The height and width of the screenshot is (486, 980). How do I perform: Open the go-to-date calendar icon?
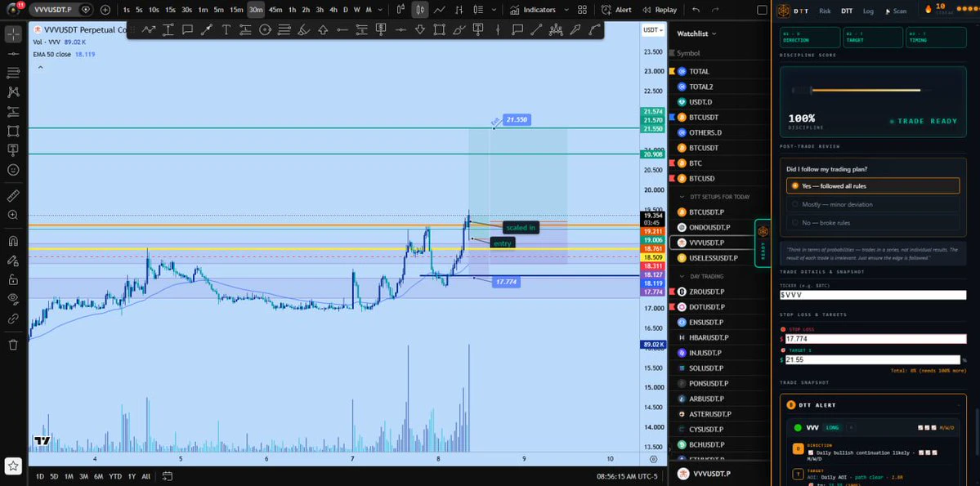tap(167, 476)
